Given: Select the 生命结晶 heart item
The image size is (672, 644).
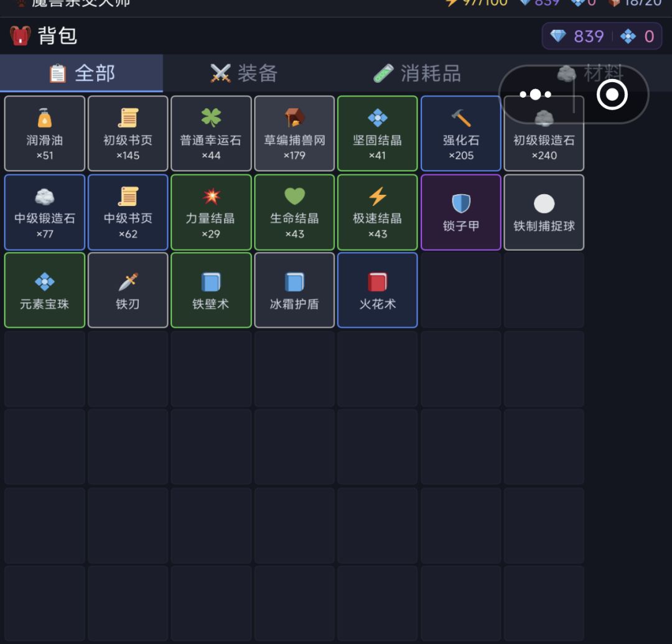Looking at the screenshot, I should pyautogui.click(x=294, y=212).
